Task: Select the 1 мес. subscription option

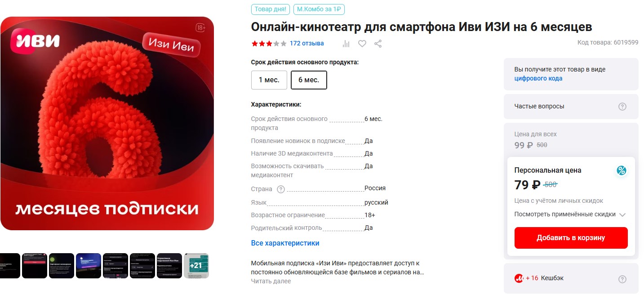Action: [x=269, y=80]
